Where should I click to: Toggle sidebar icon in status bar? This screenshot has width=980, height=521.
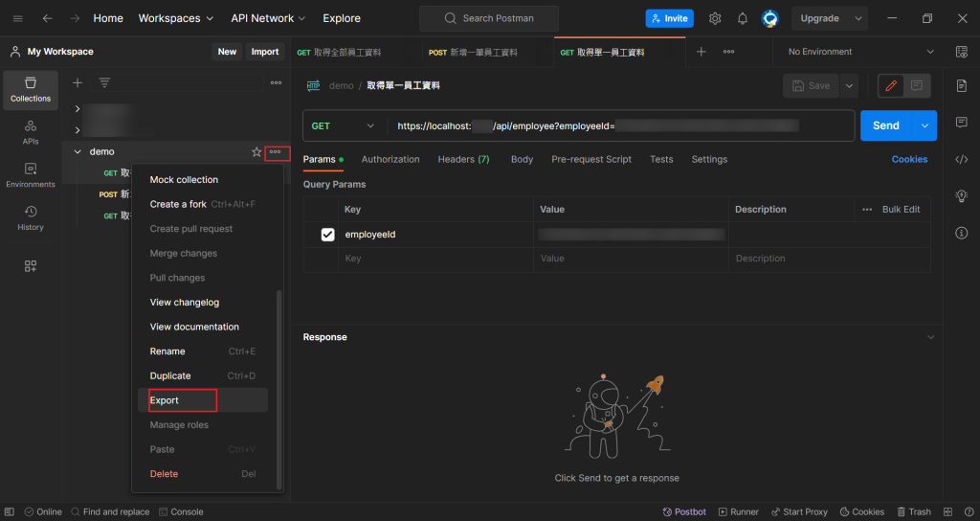[x=10, y=511]
